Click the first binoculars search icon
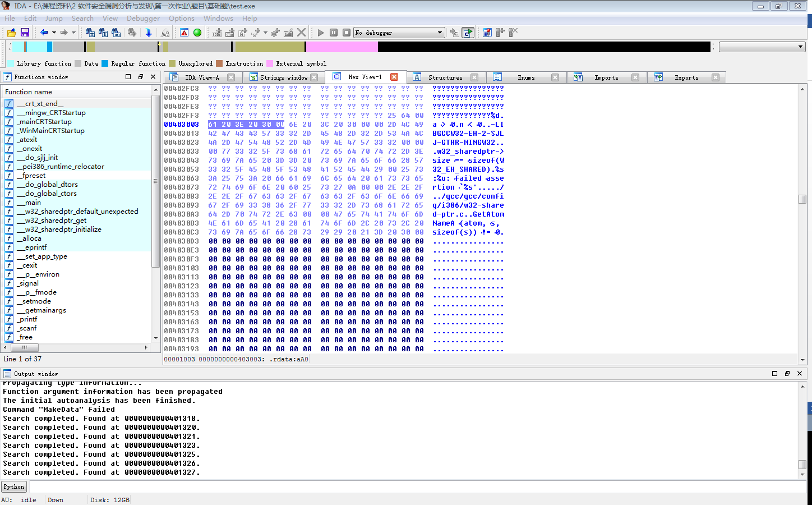The width and height of the screenshot is (812, 505). (90, 33)
